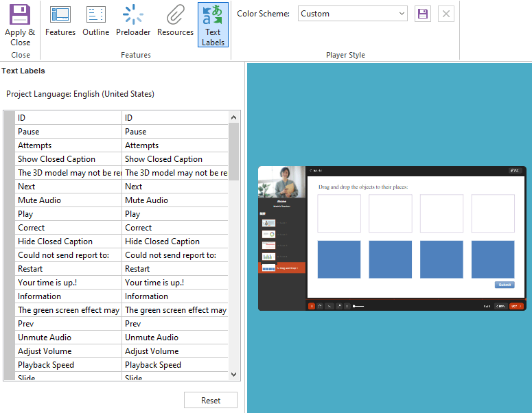Edit the second column Pause label cell
Screen dimensions: 532x413
[175, 132]
